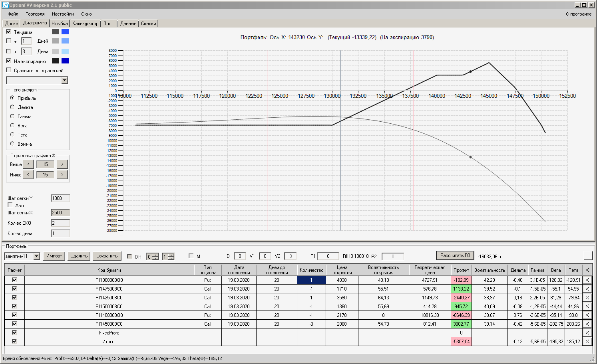Enable the plus 1 Дней curve checkbox
The height and width of the screenshot is (364, 597).
click(8, 41)
